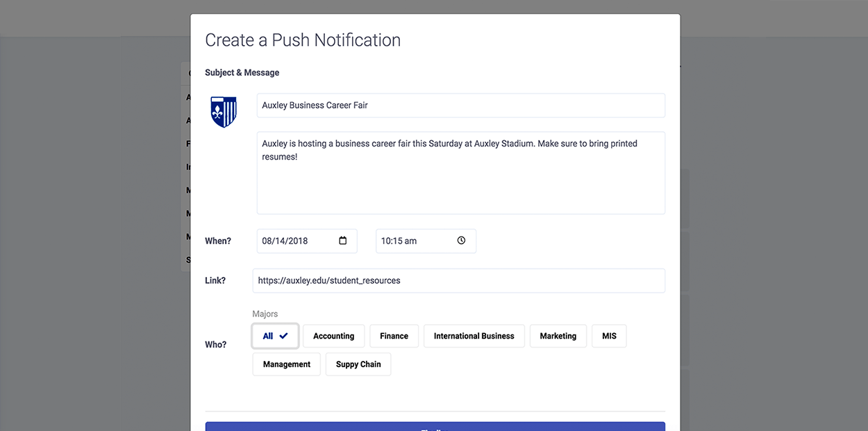This screenshot has height=431, width=868.
Task: Click the time field showing 10:15 am
Action: pyautogui.click(x=426, y=241)
